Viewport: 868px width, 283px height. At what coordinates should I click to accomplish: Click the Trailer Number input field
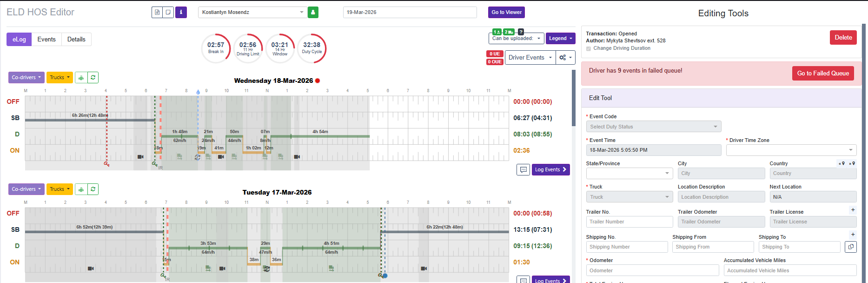click(x=629, y=222)
